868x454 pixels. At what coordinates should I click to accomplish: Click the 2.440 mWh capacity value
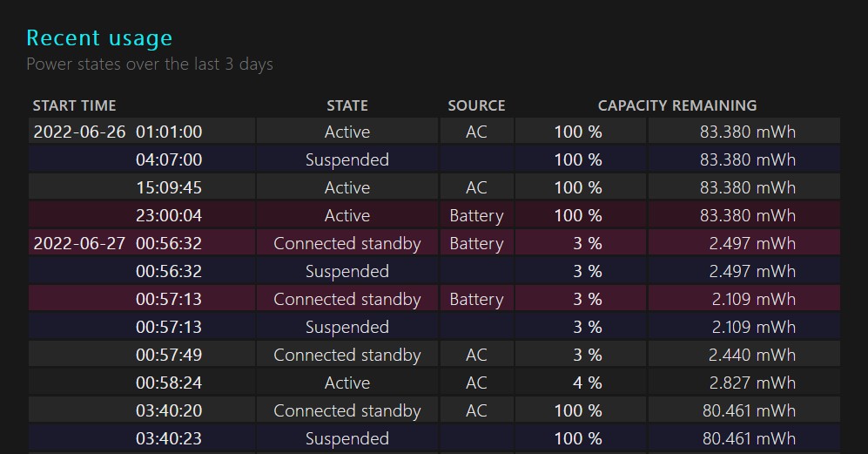[x=752, y=355]
